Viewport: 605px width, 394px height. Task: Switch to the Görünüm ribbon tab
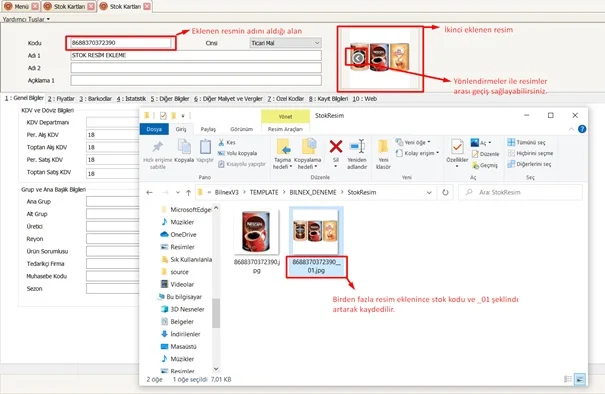tap(242, 129)
